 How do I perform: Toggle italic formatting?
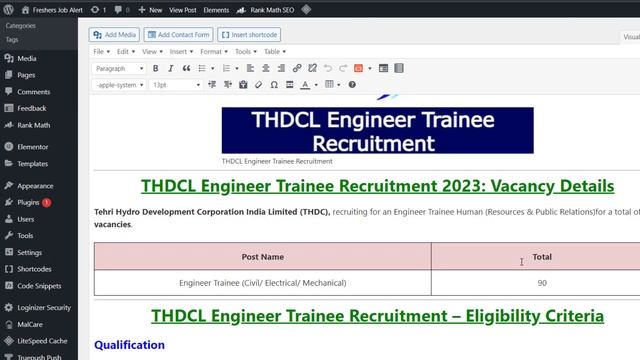pos(171,69)
